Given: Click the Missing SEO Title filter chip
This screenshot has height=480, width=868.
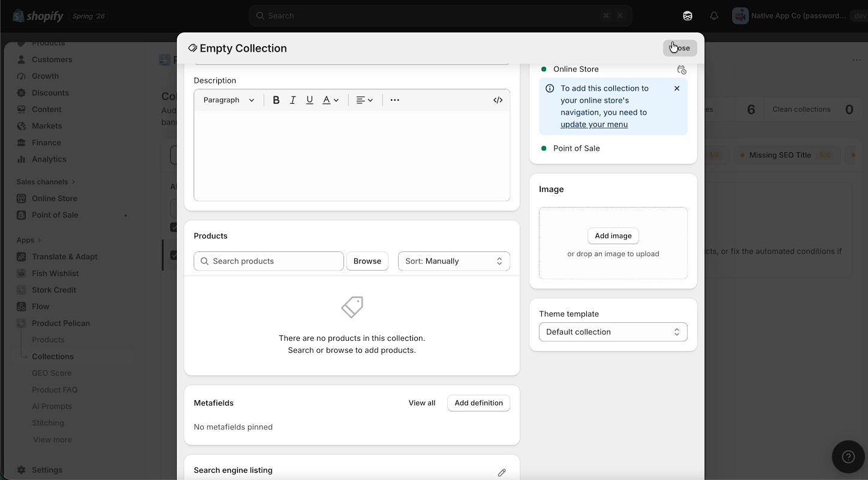Looking at the screenshot, I should (788, 155).
